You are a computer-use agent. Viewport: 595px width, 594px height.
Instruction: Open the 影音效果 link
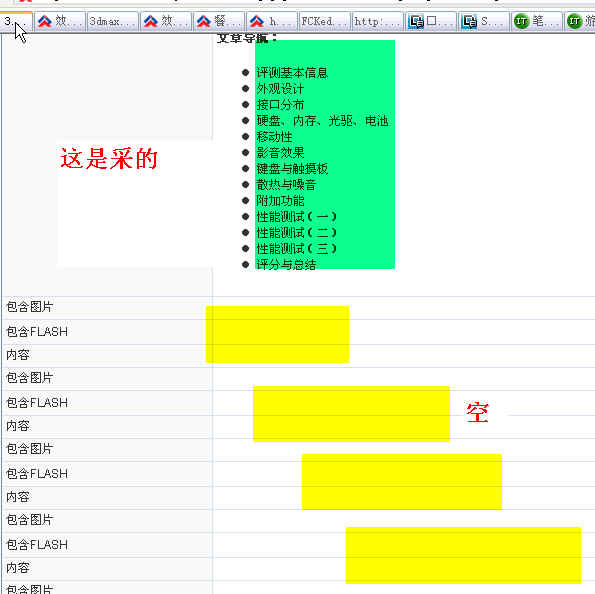coord(280,153)
